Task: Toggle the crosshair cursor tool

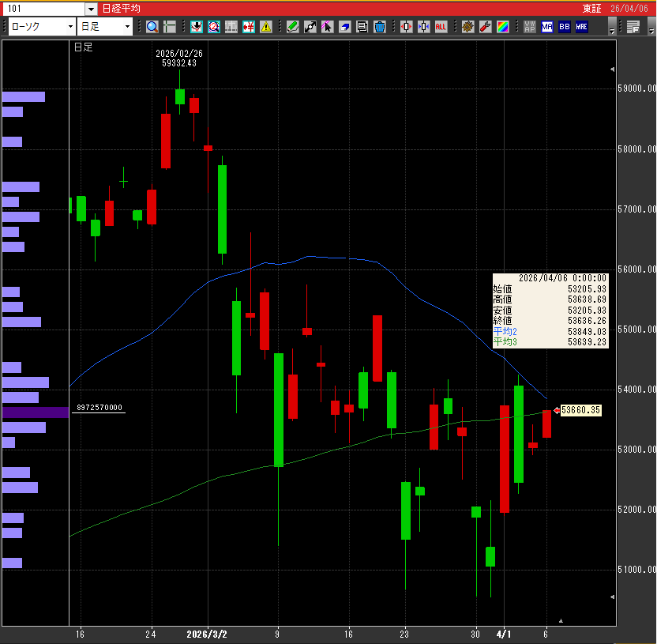Action: 170,27
